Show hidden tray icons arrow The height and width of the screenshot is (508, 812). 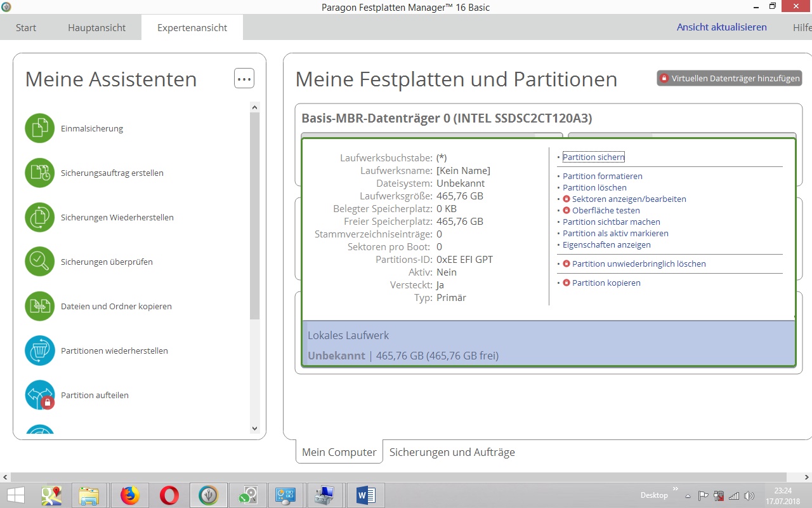click(688, 495)
